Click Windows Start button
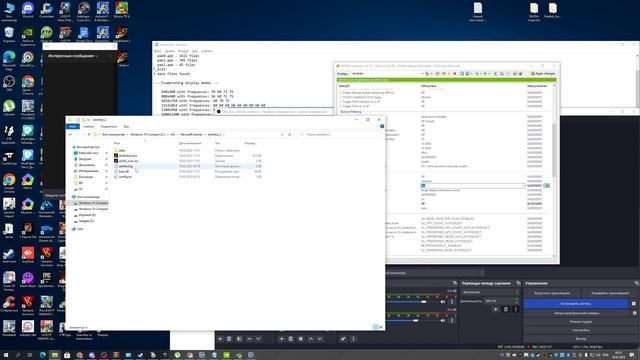This screenshot has height=360, width=640. pyautogui.click(x=6, y=355)
